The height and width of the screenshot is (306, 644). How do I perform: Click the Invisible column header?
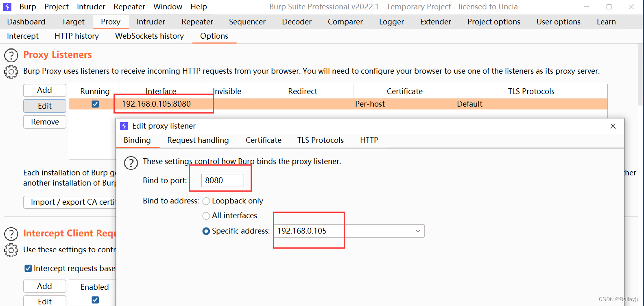227,91
